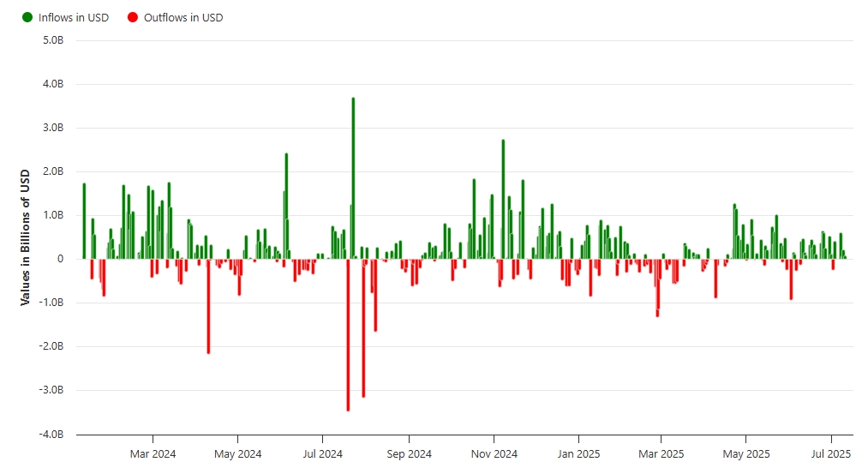This screenshot has width=868, height=462.
Task: Click the '-3.0B' y-axis label
Action: [51, 391]
